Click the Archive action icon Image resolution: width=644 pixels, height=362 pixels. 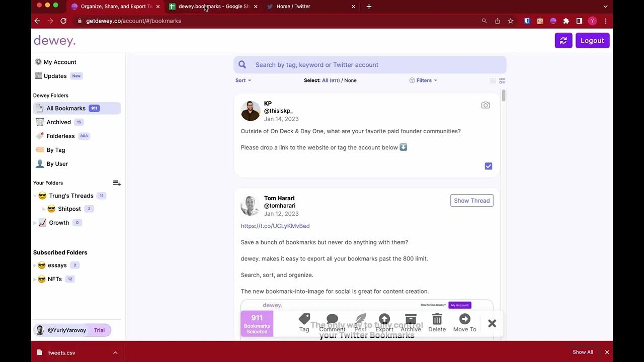(411, 319)
